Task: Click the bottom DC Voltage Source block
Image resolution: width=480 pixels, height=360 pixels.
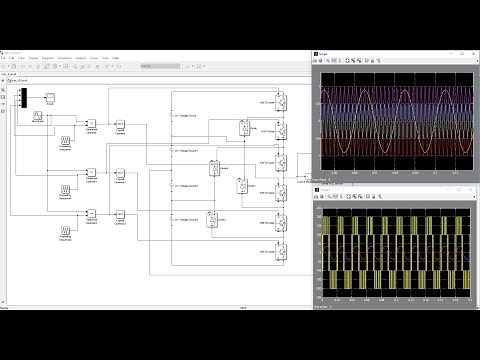Action: click(x=171, y=220)
